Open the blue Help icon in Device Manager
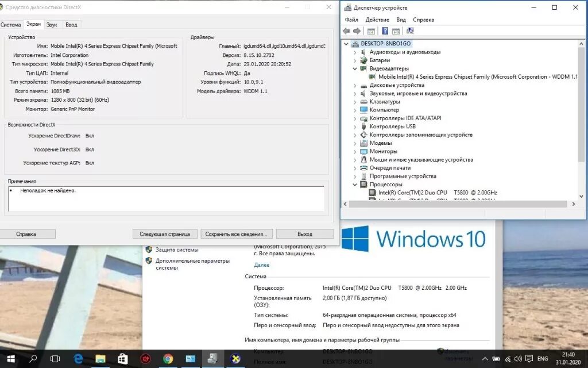588x368 pixels. click(x=385, y=31)
